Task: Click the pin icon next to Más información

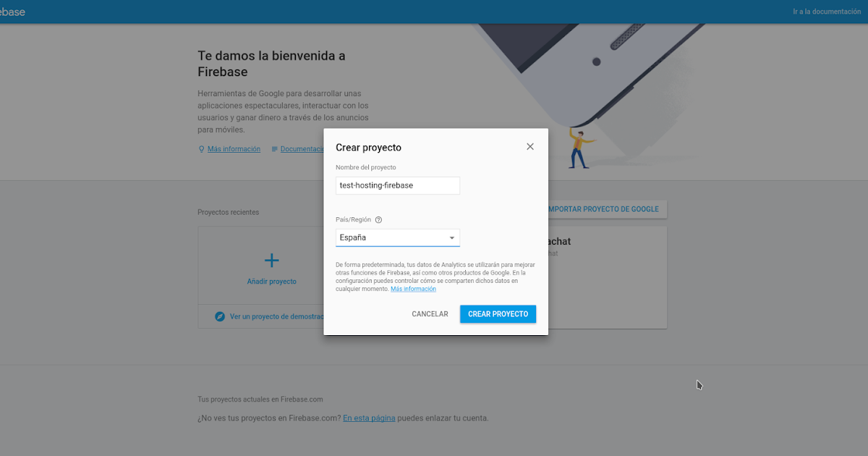Action: (x=200, y=149)
